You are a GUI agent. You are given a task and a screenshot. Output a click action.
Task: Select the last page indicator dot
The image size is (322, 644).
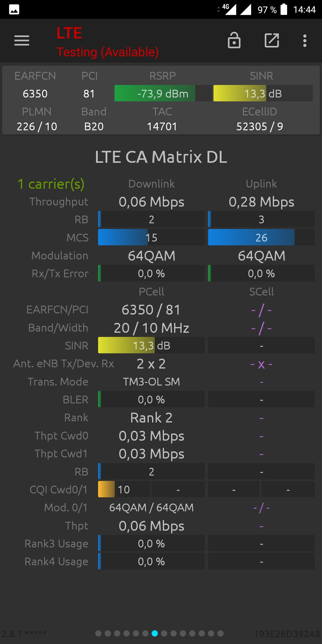coord(220,633)
